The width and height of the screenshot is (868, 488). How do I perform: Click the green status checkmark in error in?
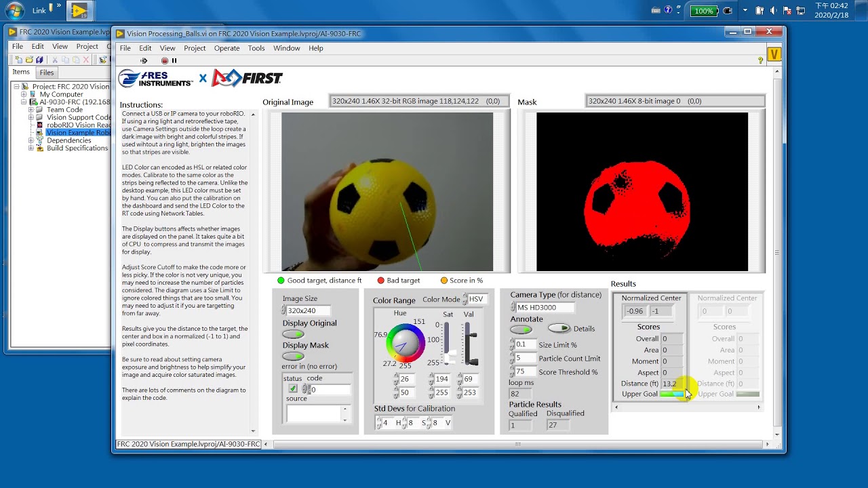point(293,389)
